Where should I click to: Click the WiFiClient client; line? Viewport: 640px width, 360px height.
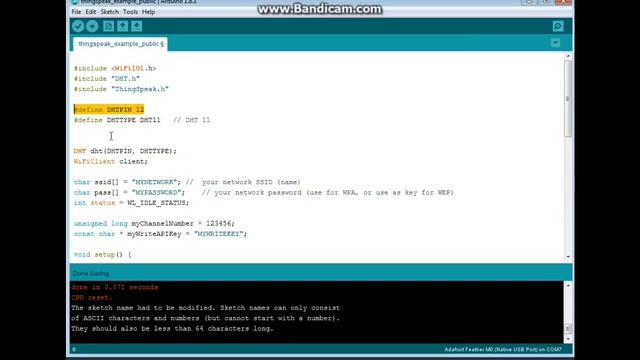pyautogui.click(x=111, y=161)
